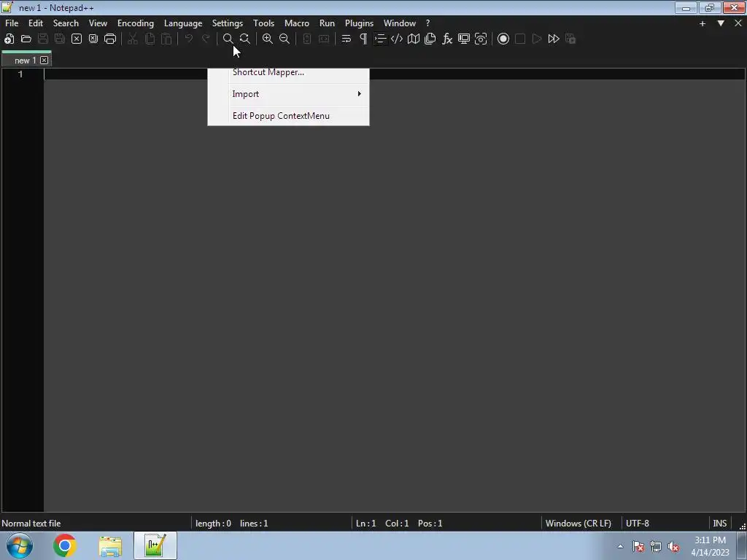
Task: Click the Paste toolbar icon
Action: (x=166, y=39)
